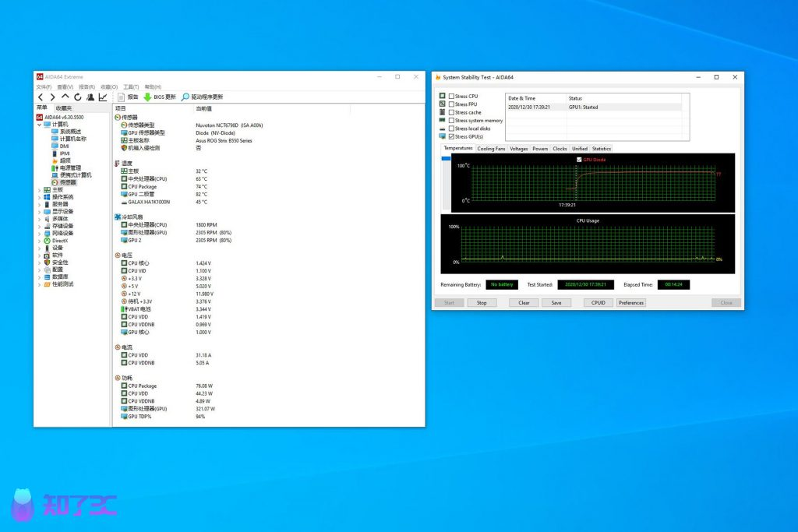Enable the Stress system memory checkbox

point(451,121)
